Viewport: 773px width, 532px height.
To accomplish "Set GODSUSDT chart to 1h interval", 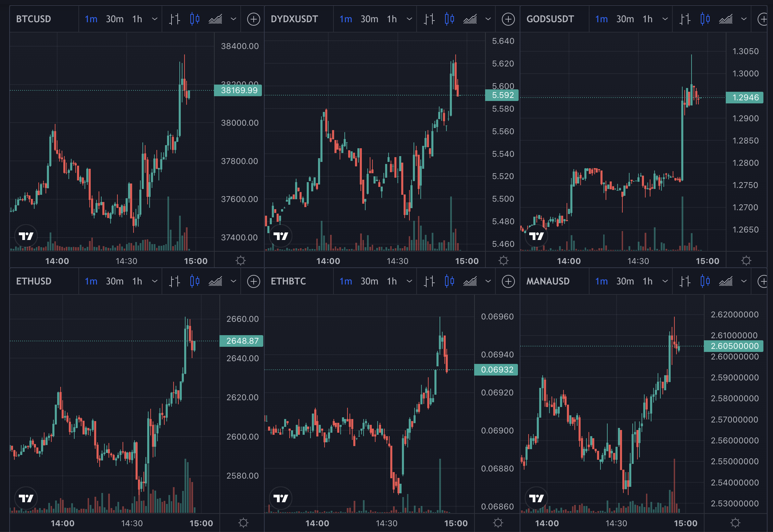I will pyautogui.click(x=648, y=19).
